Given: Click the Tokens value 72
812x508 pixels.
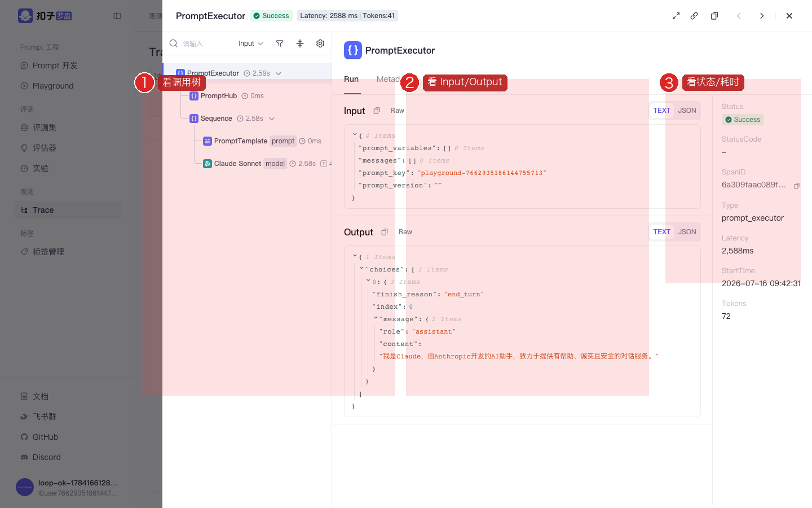Looking at the screenshot, I should tap(726, 316).
